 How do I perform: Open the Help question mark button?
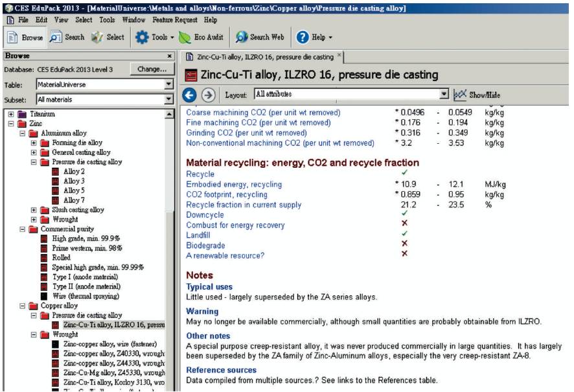303,38
